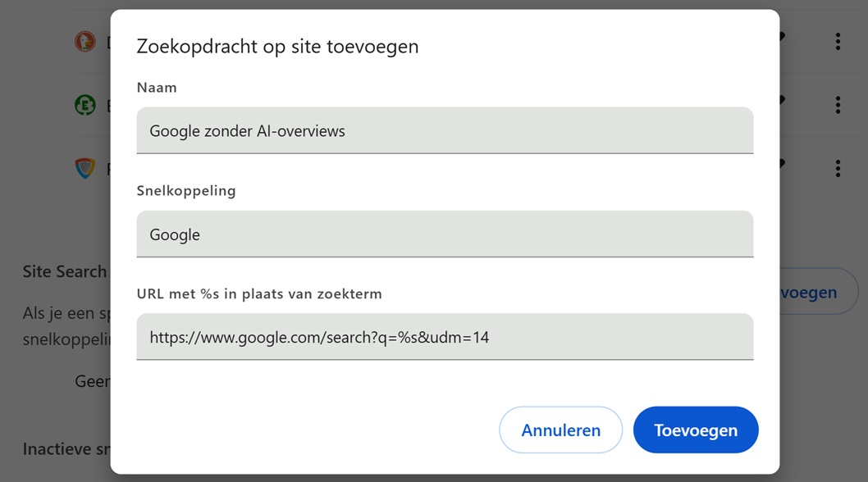Image resolution: width=868 pixels, height=482 pixels.
Task: Select the DuckDuckGo search engine icon
Action: [x=86, y=41]
